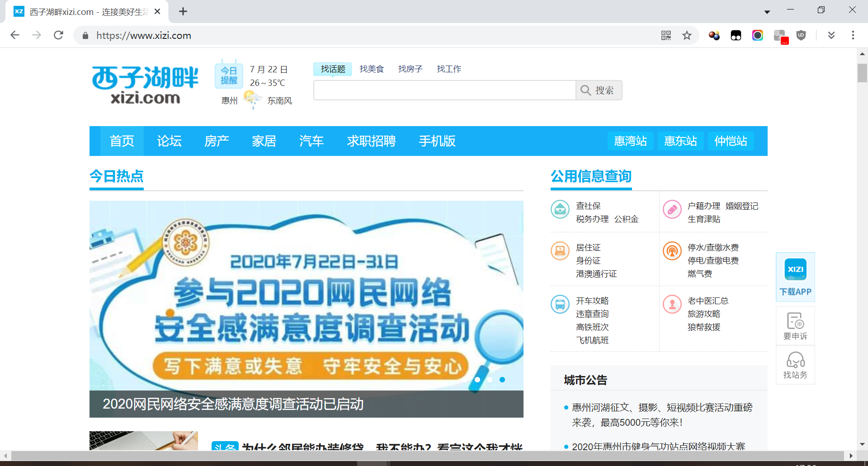This screenshot has width=868, height=466.
Task: Click the vertical scrollbar thumb
Action: 862,73
